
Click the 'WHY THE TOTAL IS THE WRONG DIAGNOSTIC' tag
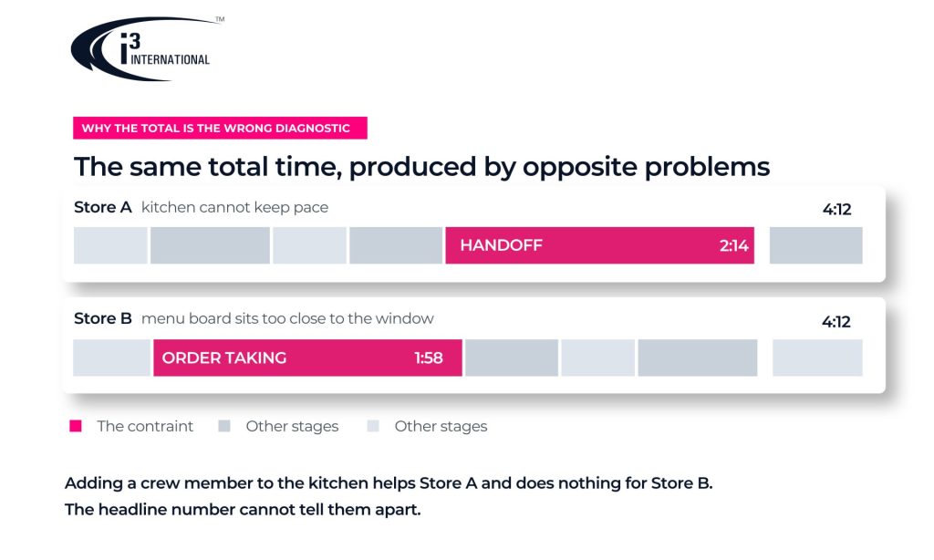pos(220,128)
